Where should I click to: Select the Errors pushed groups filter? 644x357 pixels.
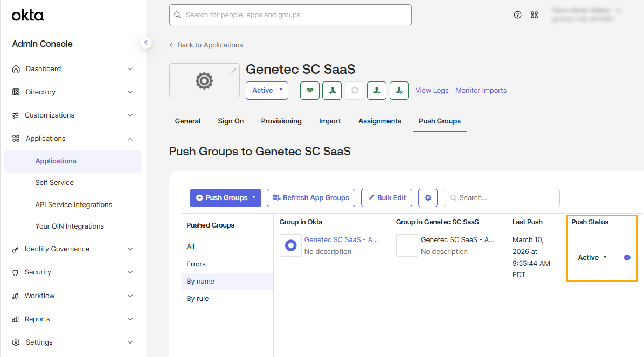pyautogui.click(x=196, y=264)
